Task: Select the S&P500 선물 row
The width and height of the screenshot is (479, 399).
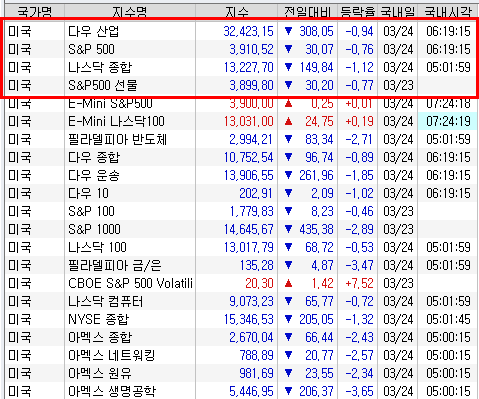Action: [x=241, y=85]
